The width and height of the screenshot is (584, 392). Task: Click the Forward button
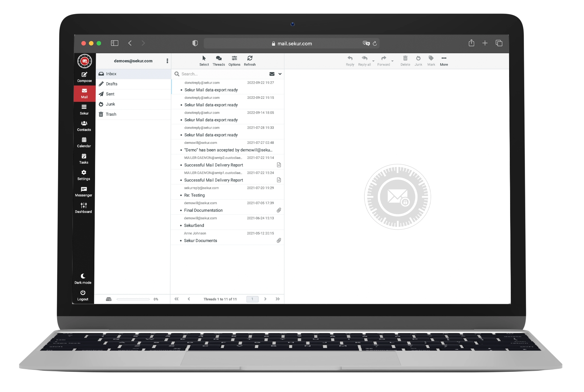(x=384, y=61)
